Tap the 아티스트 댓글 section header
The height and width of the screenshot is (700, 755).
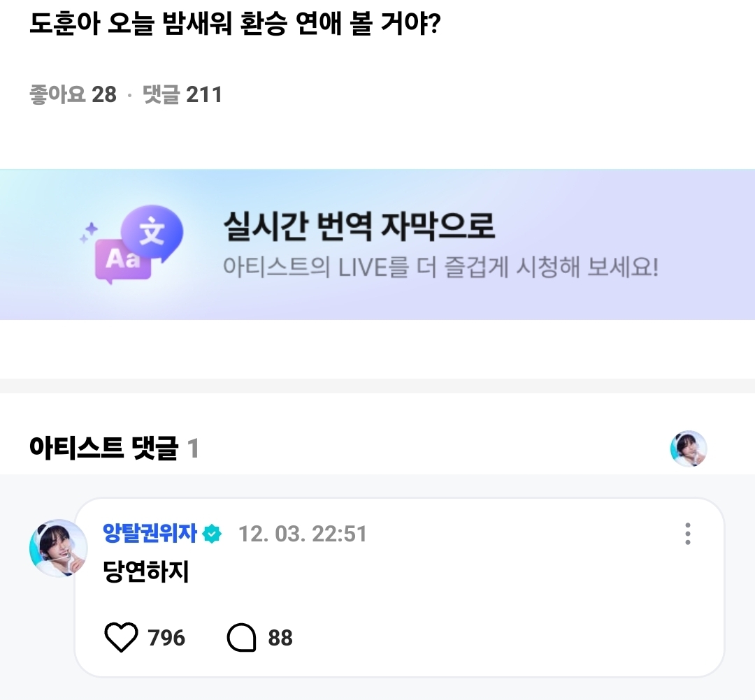[104, 448]
